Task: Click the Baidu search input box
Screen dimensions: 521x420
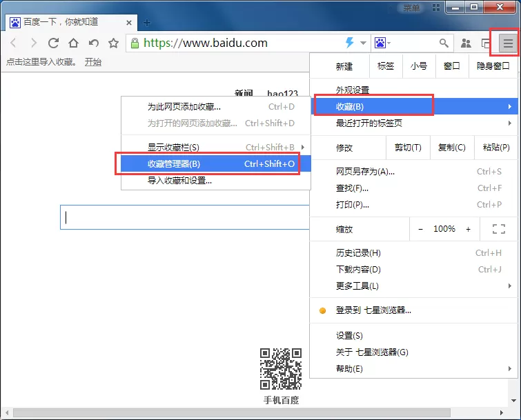Action: [x=185, y=217]
